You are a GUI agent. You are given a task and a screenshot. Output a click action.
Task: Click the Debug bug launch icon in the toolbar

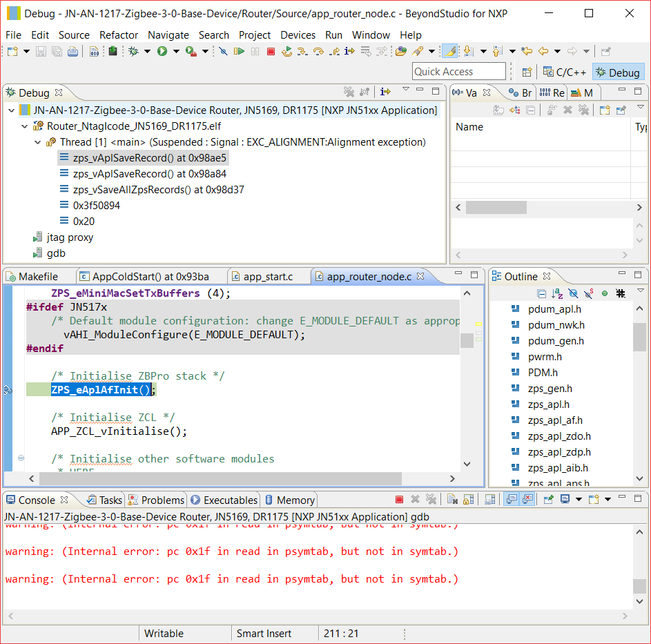pos(133,52)
